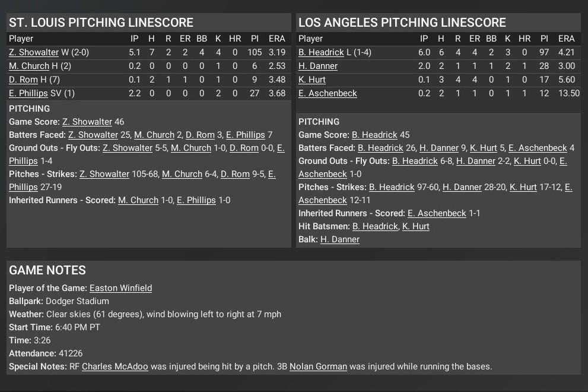Click ERA column header in St. Louis table

(276, 39)
